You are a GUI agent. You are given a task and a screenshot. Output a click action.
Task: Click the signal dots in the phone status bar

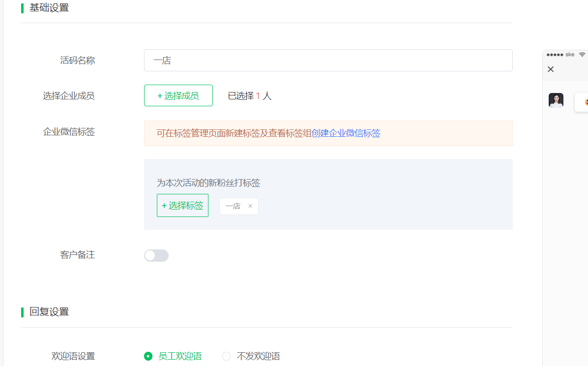pos(555,55)
